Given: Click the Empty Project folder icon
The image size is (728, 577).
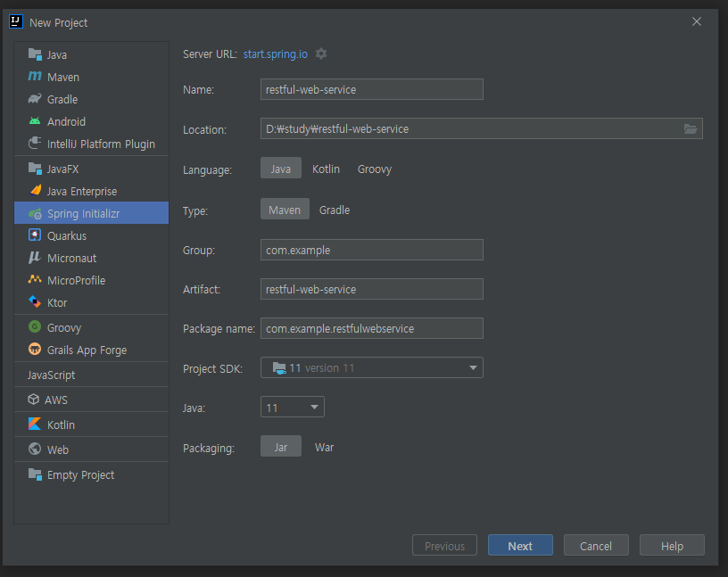Looking at the screenshot, I should [35, 474].
